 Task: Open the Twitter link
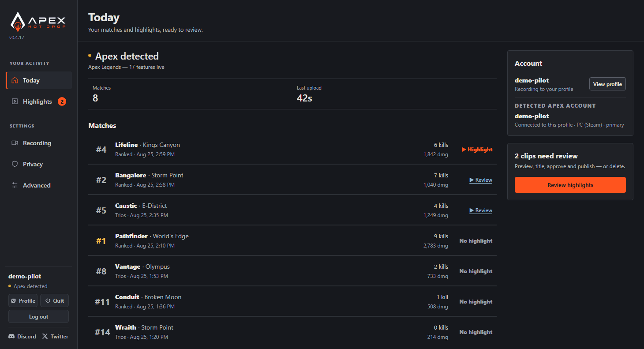pyautogui.click(x=55, y=336)
